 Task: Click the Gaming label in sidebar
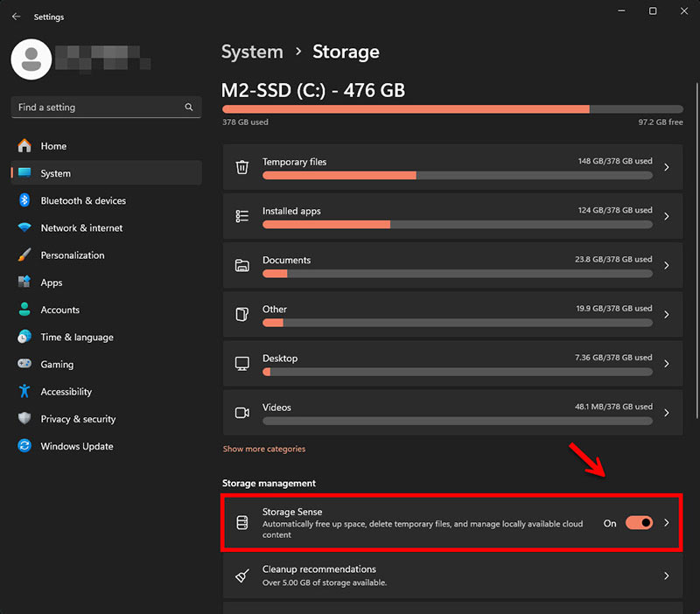pyautogui.click(x=57, y=364)
